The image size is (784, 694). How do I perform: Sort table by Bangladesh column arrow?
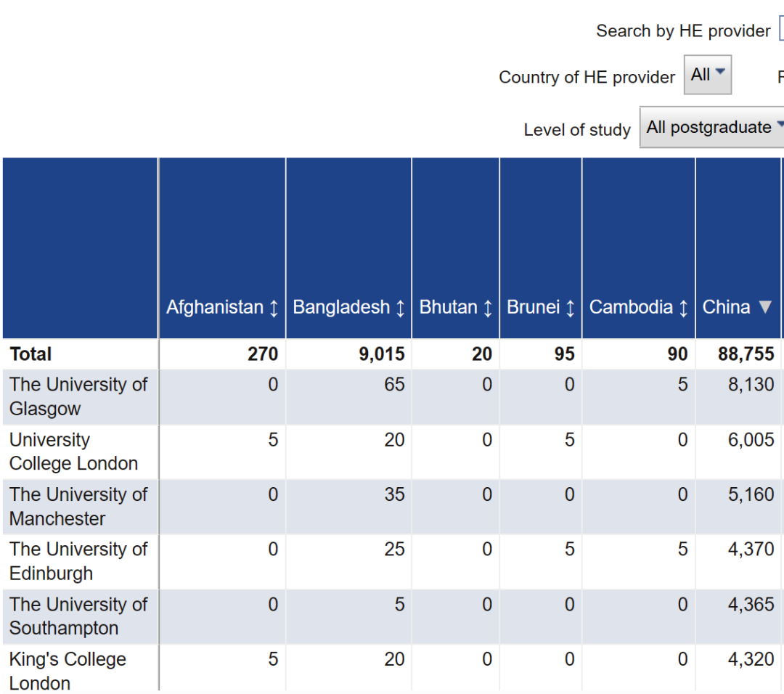400,308
